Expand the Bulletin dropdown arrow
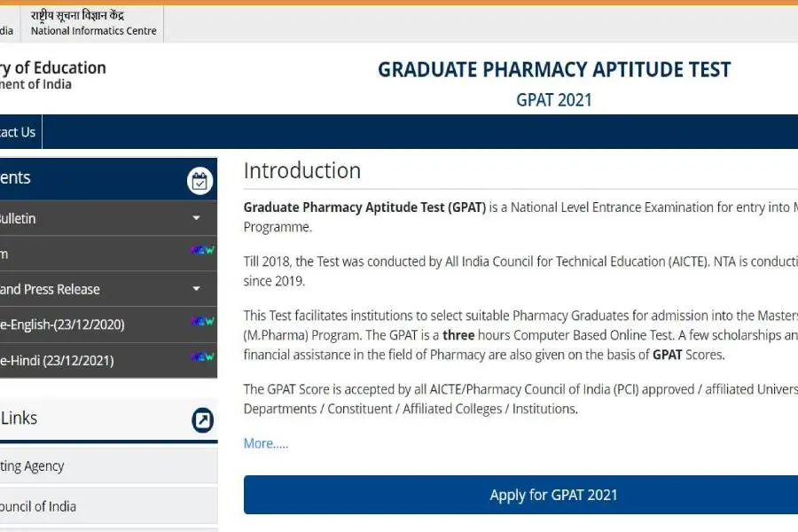Viewport: 798px width, 532px height. (x=196, y=218)
